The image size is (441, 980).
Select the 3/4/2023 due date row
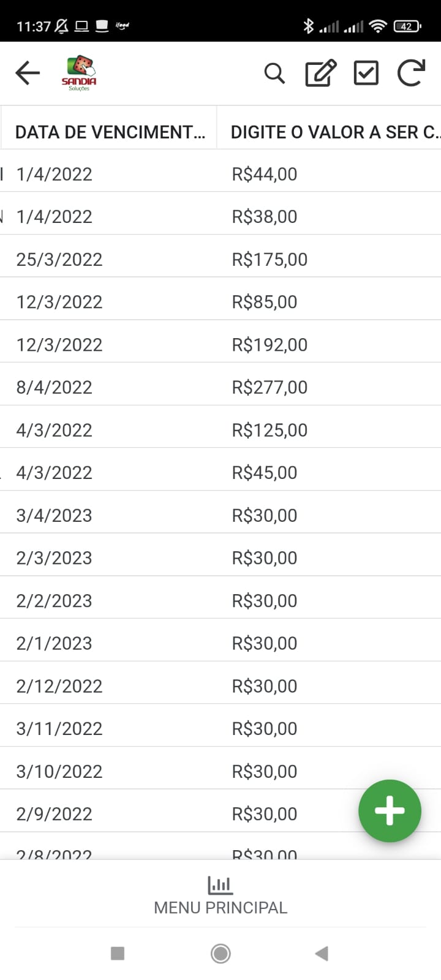tap(55, 515)
